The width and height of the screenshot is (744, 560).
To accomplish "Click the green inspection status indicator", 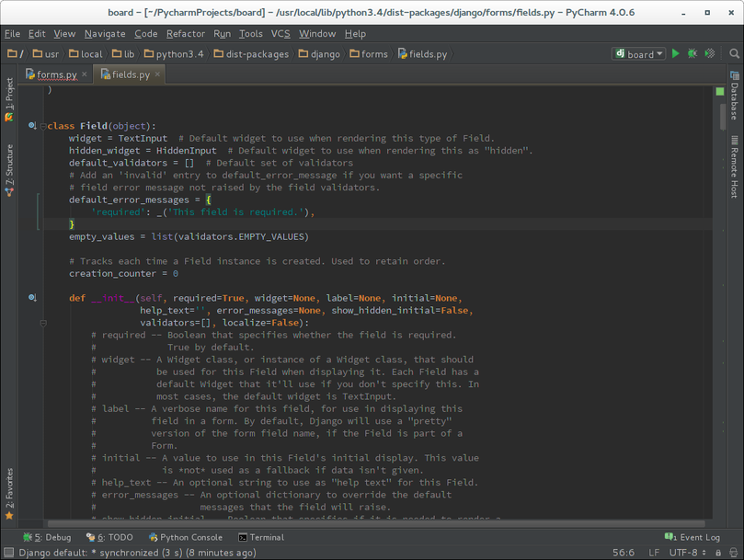I will click(x=720, y=91).
